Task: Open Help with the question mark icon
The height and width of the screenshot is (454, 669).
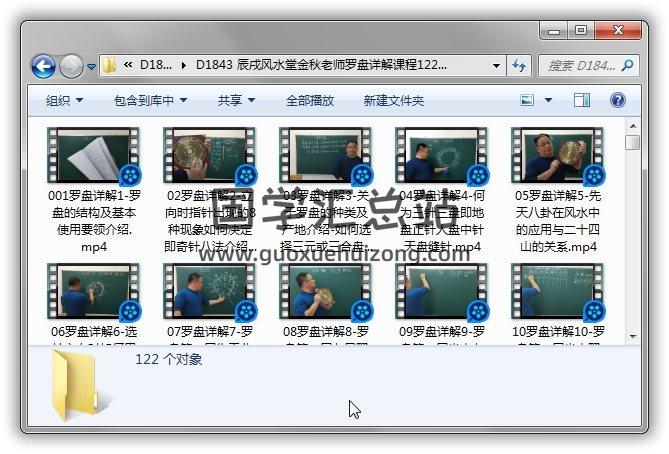Action: pyautogui.click(x=617, y=100)
